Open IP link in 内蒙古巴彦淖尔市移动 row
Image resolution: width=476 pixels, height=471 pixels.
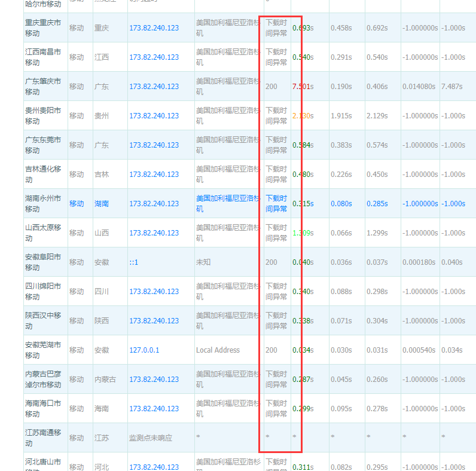point(154,380)
